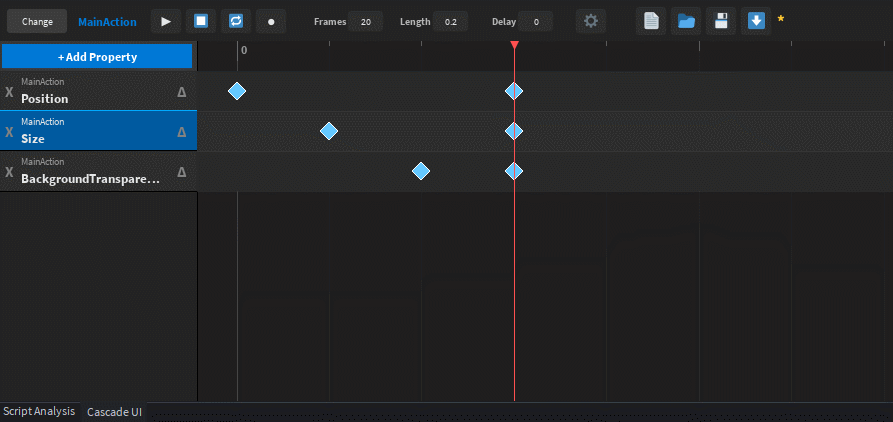
Task: Click the Stop playback button
Action: tap(200, 21)
